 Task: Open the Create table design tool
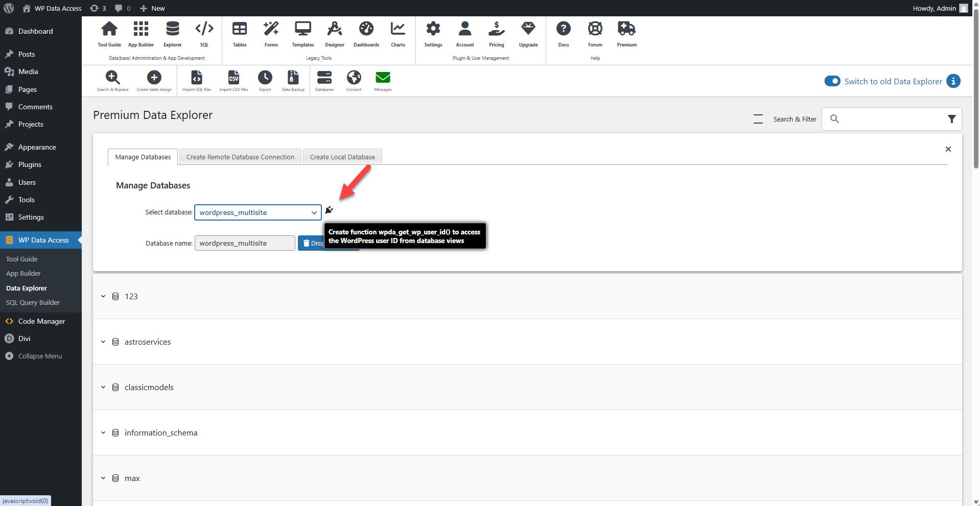click(x=154, y=79)
